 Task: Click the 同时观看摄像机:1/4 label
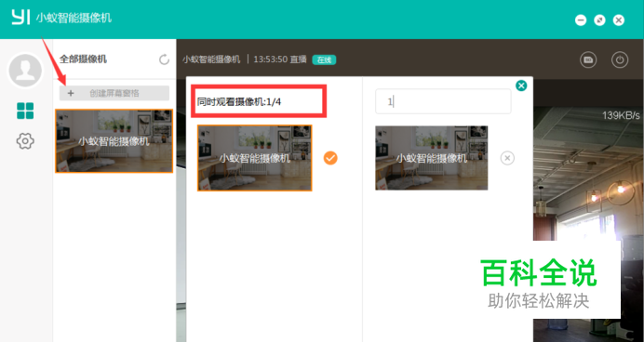click(x=239, y=101)
